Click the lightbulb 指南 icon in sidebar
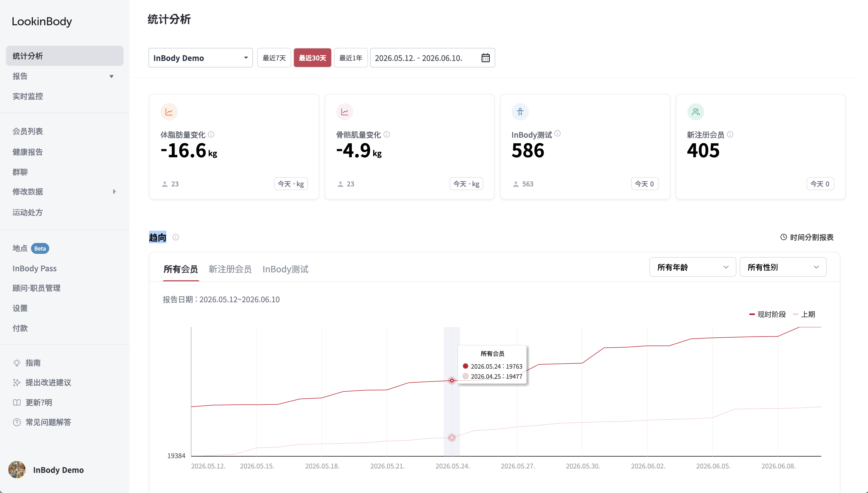 click(x=17, y=363)
